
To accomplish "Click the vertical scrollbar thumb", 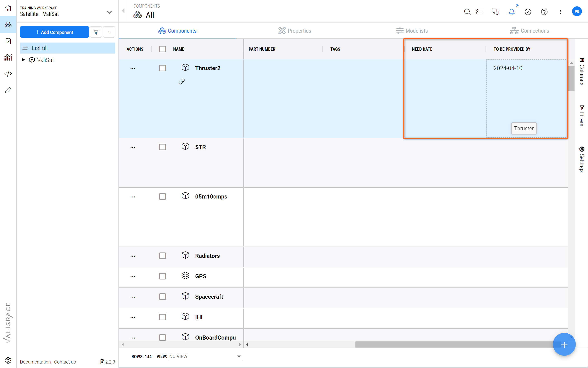I will (x=571, y=78).
